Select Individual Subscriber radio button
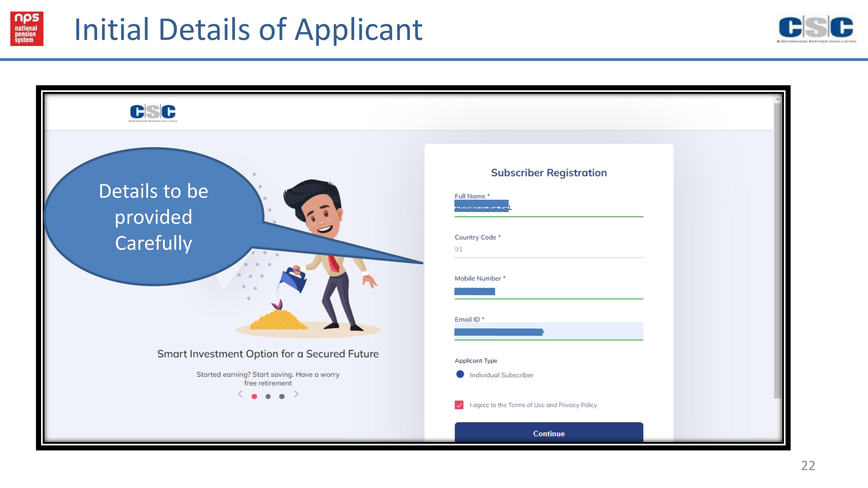868x488 pixels. (460, 374)
